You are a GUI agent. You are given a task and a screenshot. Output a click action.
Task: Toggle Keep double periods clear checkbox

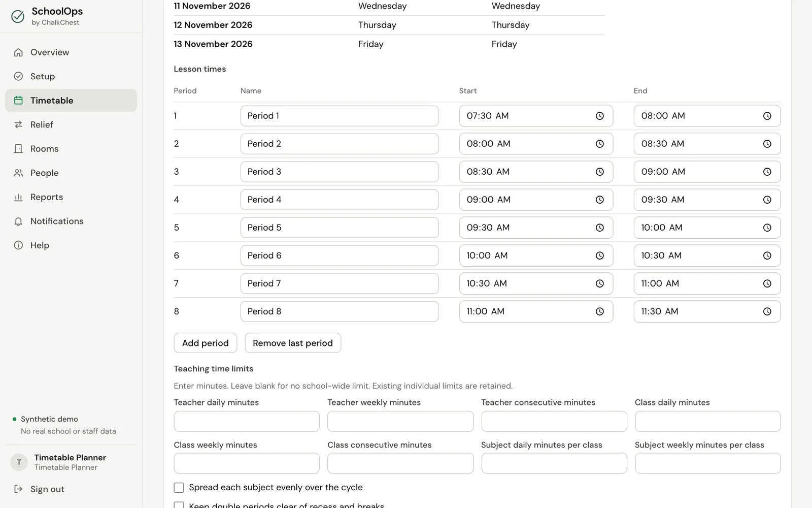pos(179,505)
